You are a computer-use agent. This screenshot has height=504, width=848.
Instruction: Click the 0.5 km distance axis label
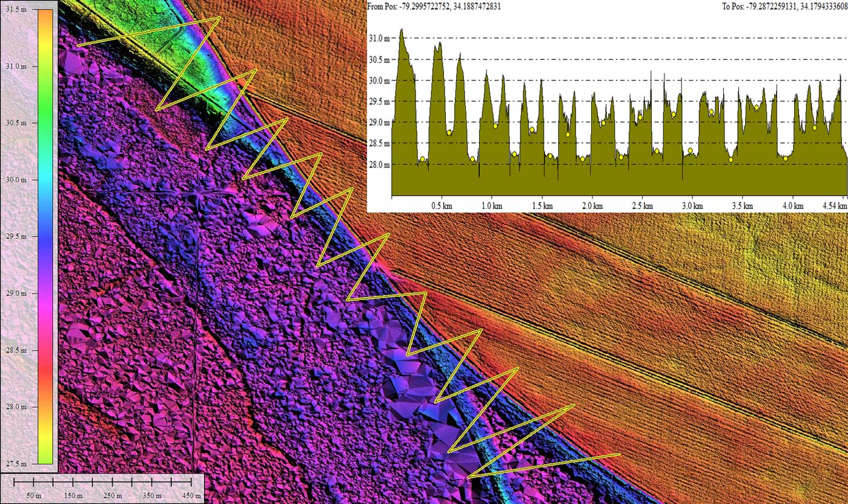tap(442, 206)
